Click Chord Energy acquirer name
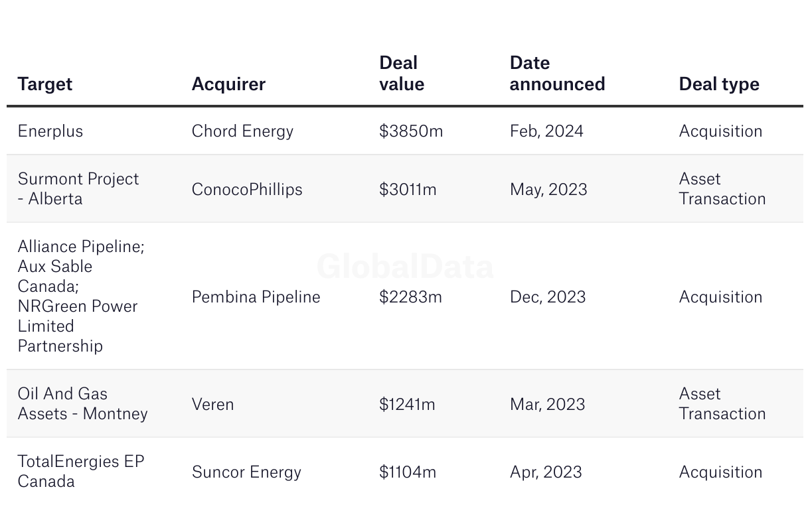 242,131
